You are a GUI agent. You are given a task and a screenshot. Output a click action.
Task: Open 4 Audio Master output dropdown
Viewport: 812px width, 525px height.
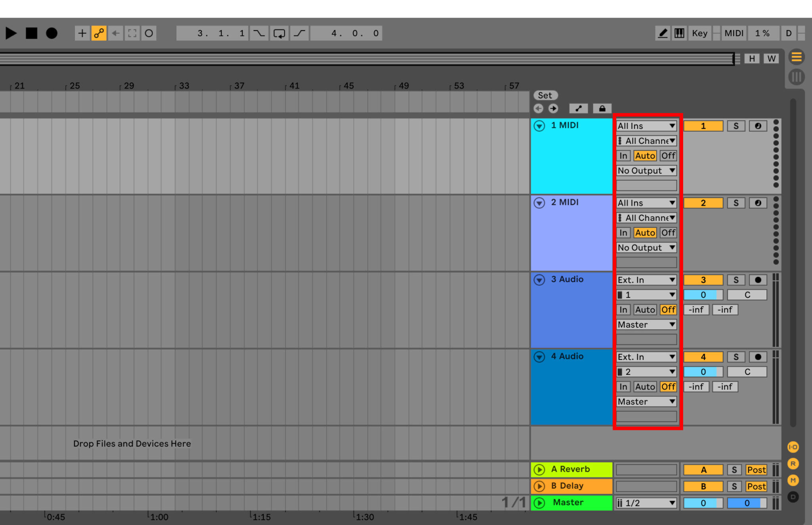[x=646, y=402]
